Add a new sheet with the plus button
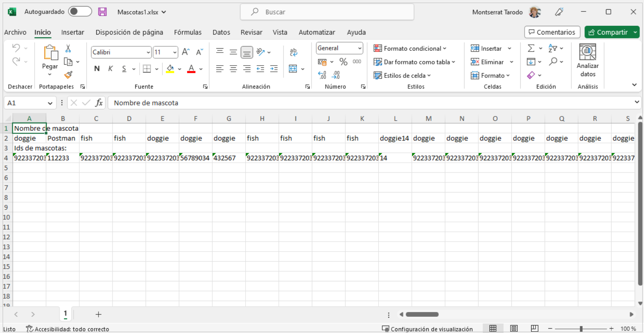Image resolution: width=644 pixels, height=333 pixels. click(x=98, y=314)
